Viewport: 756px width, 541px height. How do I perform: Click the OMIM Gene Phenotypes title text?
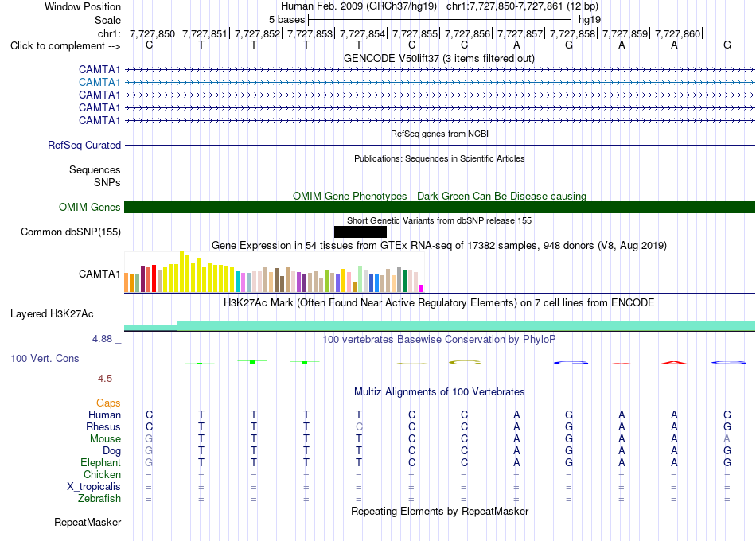(439, 196)
